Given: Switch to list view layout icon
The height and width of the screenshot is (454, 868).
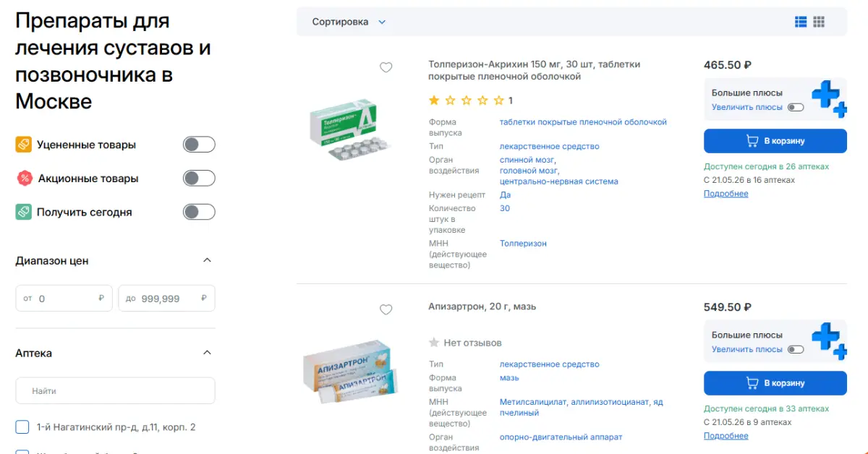Looking at the screenshot, I should (801, 22).
